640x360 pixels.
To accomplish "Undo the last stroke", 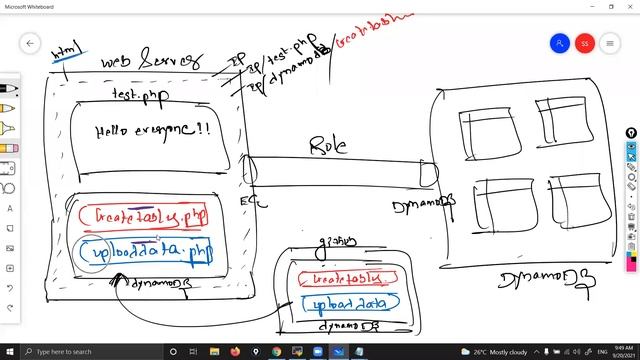I will tap(10, 288).
